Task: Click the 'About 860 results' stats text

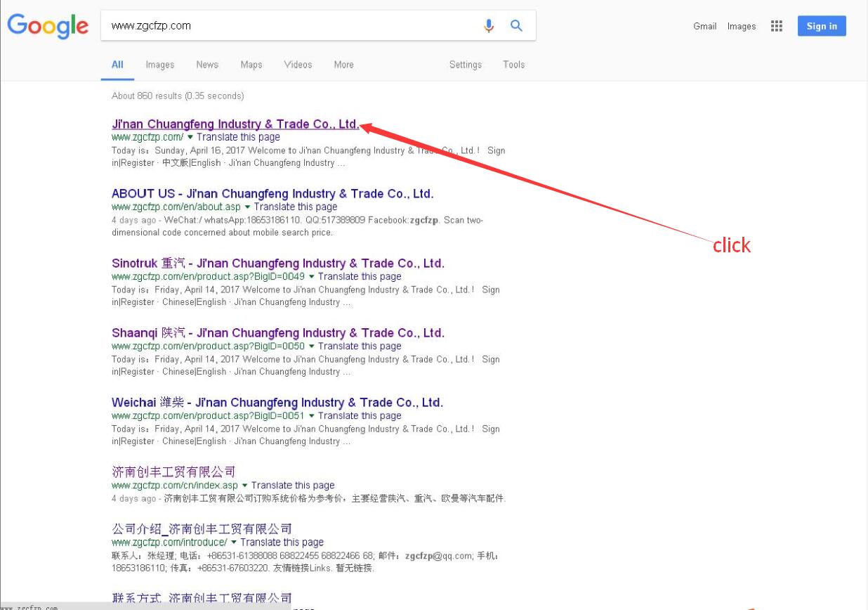Action: 178,96
